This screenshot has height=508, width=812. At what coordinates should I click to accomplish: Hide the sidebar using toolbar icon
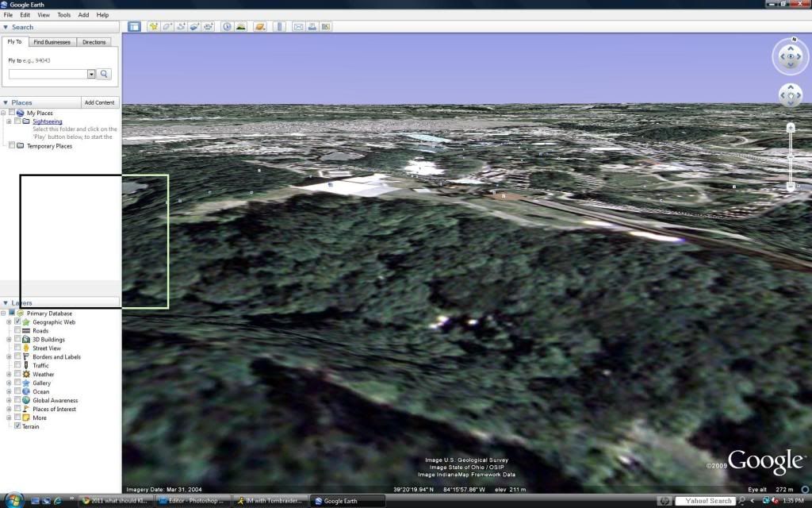[x=134, y=26]
